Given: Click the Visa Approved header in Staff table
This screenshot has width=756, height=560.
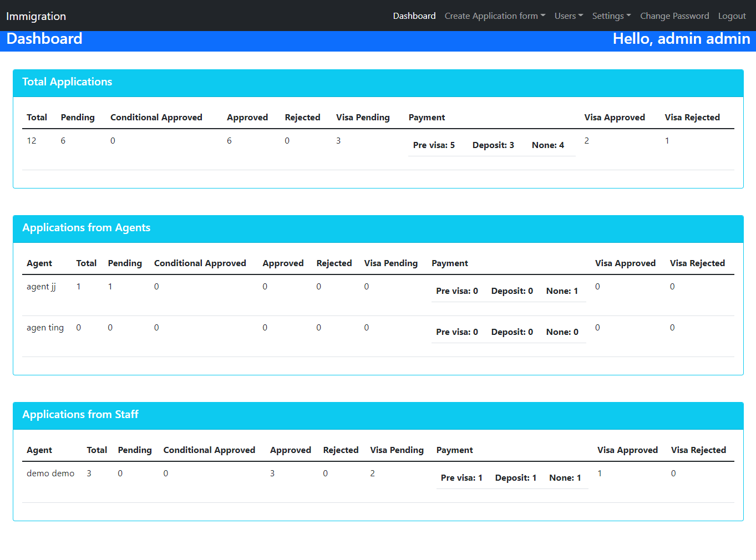Looking at the screenshot, I should tap(627, 450).
